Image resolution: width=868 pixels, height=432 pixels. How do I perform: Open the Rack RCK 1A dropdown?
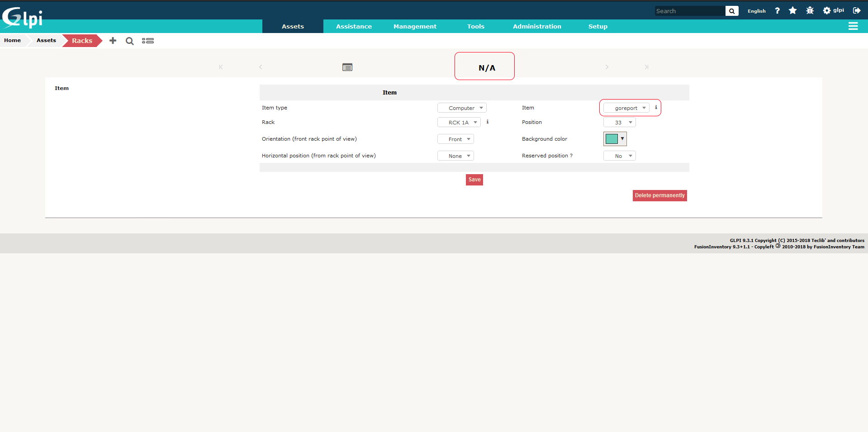459,122
